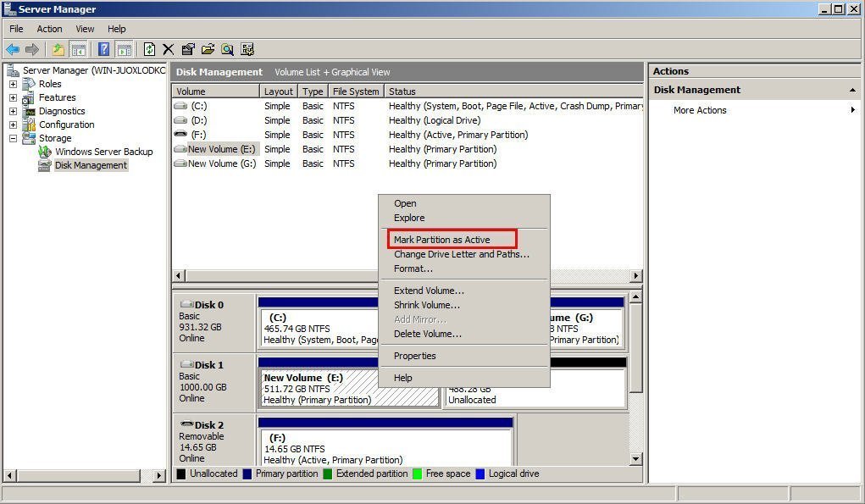Click Layout column header

tap(279, 91)
